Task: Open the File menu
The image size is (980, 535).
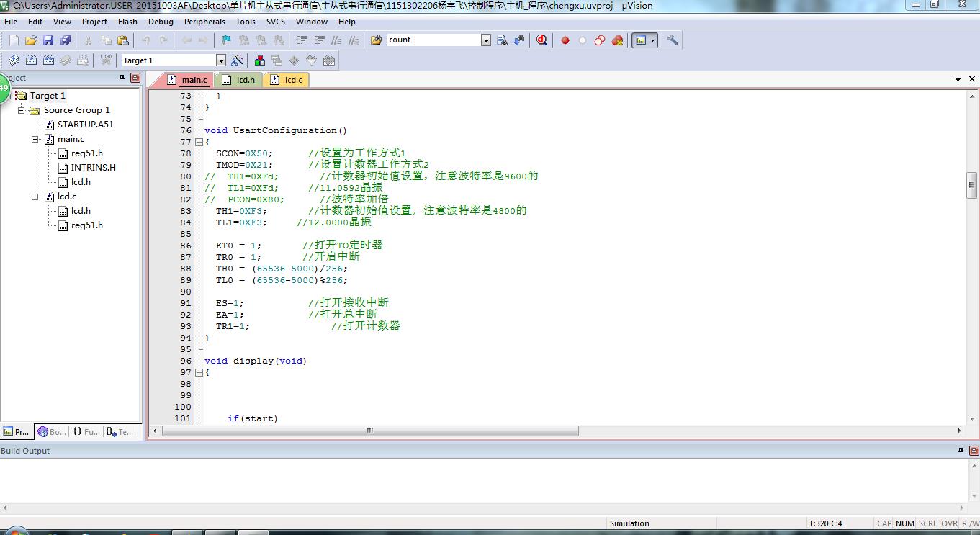Action: 11,22
